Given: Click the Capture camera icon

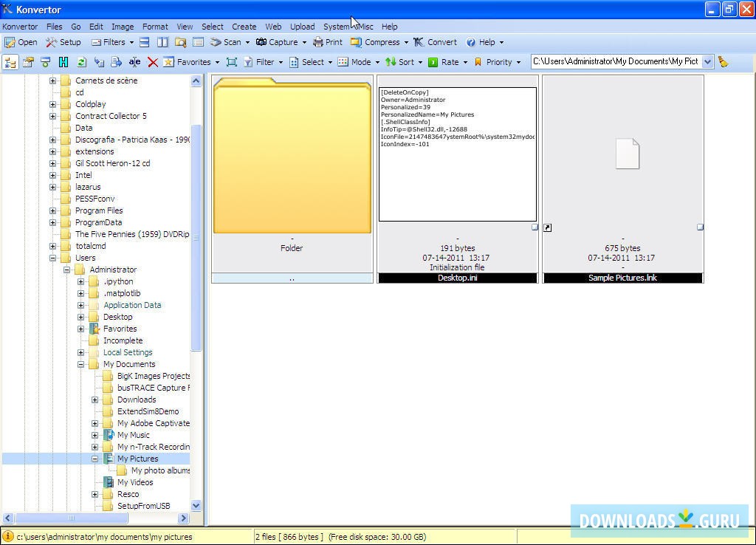Looking at the screenshot, I should tap(261, 42).
